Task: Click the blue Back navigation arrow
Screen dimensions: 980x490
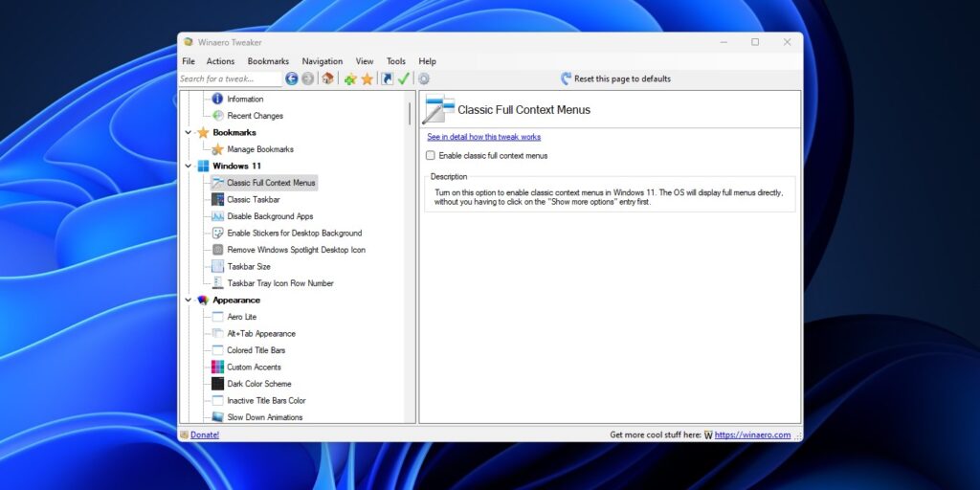Action: (291, 78)
